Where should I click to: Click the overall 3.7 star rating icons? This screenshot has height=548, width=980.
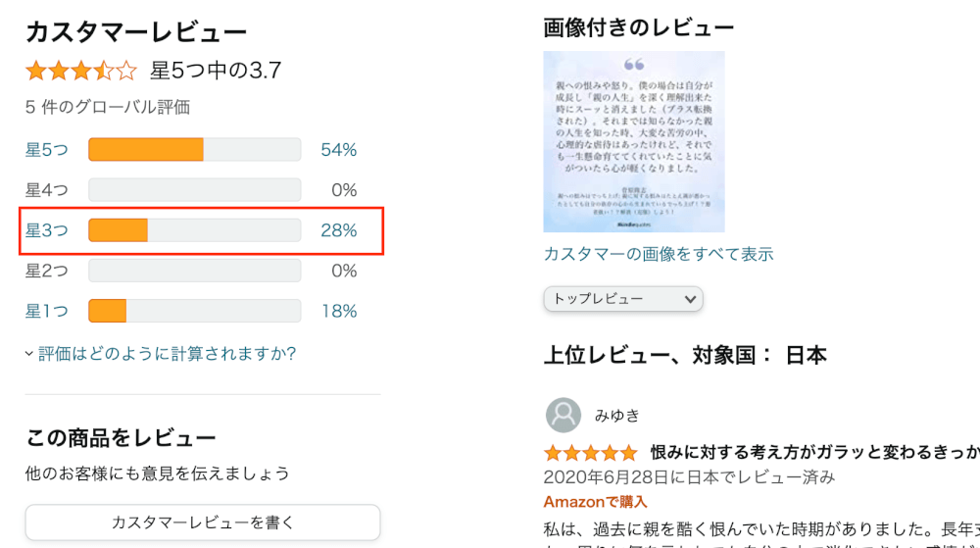pyautogui.click(x=81, y=71)
